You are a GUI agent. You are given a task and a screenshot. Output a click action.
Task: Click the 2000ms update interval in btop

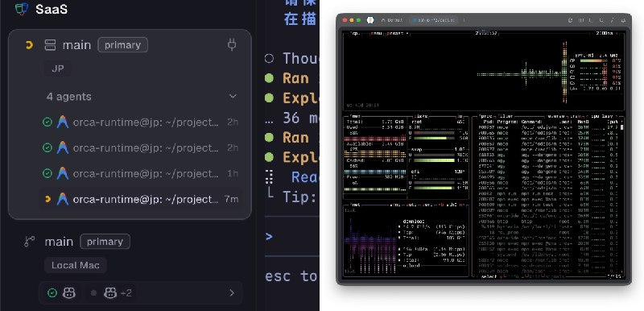[x=605, y=33]
